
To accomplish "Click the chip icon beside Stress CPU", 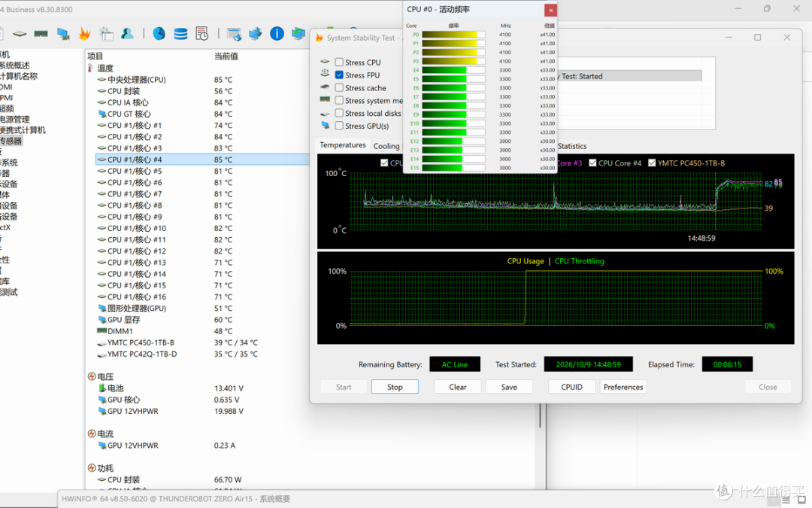I will 325,62.
